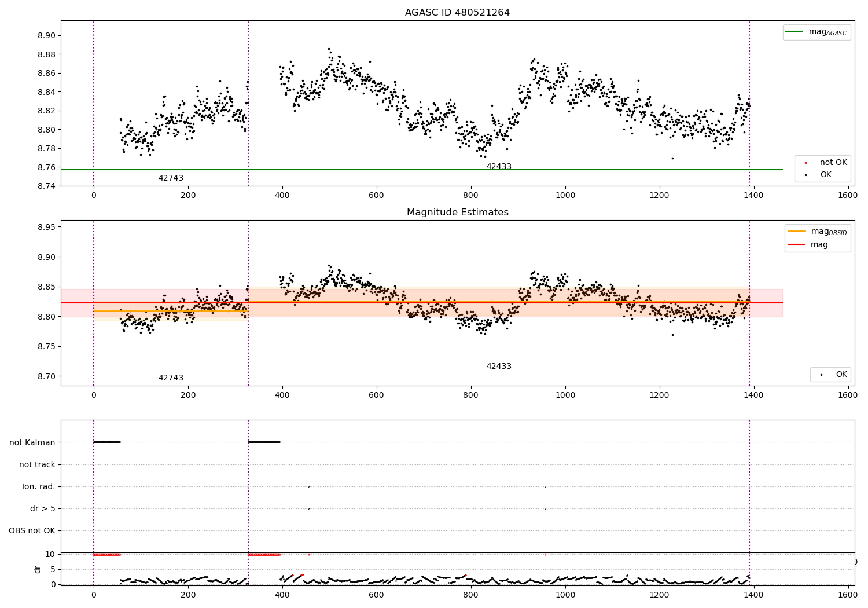Click 'not OK' legend entry in top plot

822,163
